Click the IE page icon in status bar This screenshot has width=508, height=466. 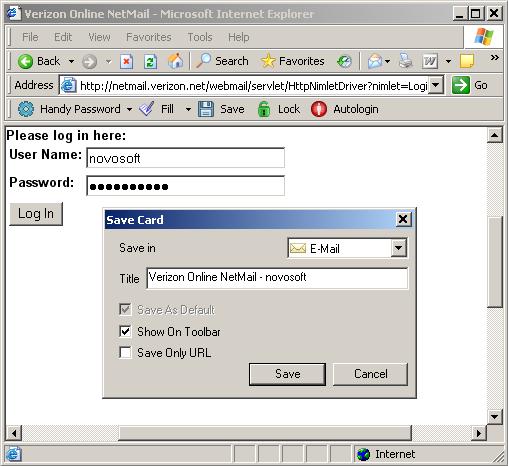[14, 454]
